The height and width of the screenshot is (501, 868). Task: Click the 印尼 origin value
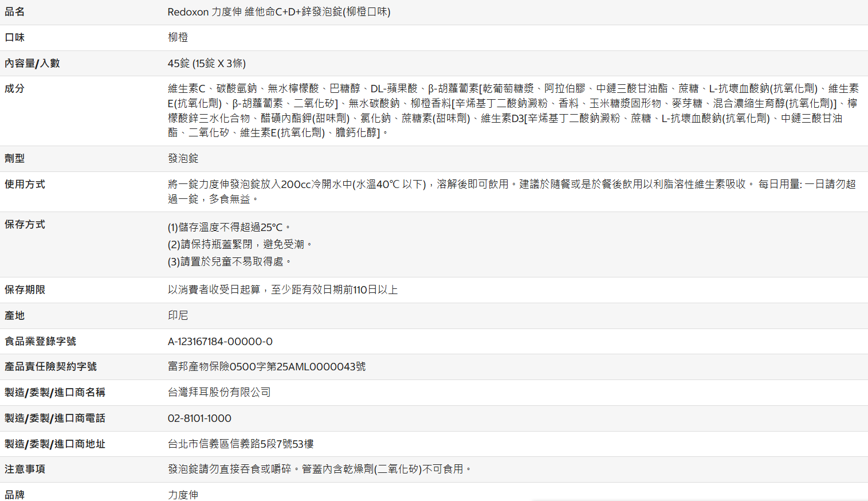coord(178,315)
